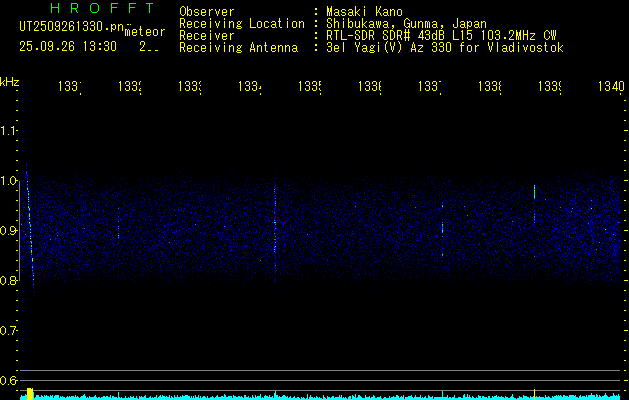Screen dimensions: 629x400
Task: Click the 25.09.26 13:30 timestamp
Action: click(x=68, y=46)
